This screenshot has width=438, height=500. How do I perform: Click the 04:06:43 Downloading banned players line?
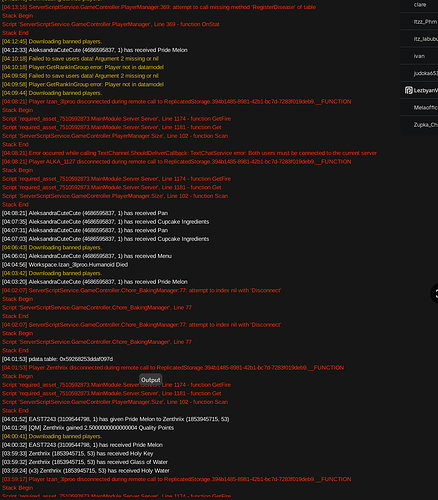pyautogui.click(x=52, y=247)
